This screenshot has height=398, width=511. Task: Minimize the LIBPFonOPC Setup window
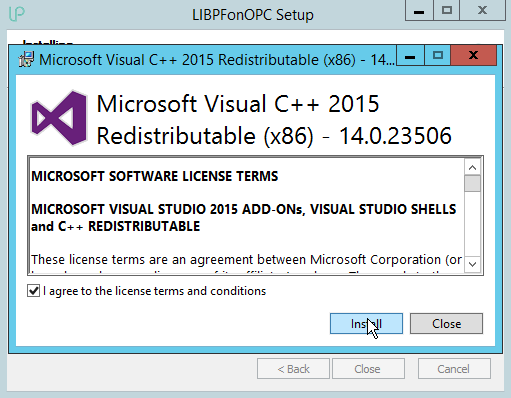419,11
